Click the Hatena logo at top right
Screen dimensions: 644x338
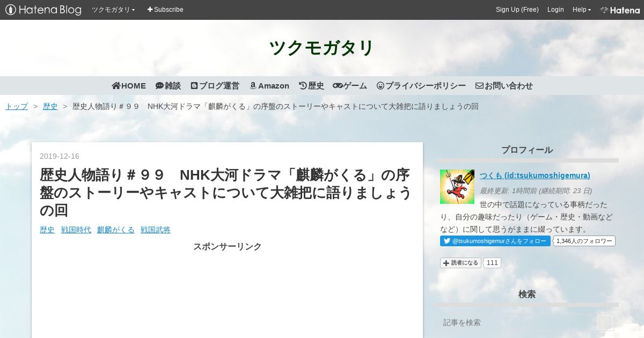point(620,10)
